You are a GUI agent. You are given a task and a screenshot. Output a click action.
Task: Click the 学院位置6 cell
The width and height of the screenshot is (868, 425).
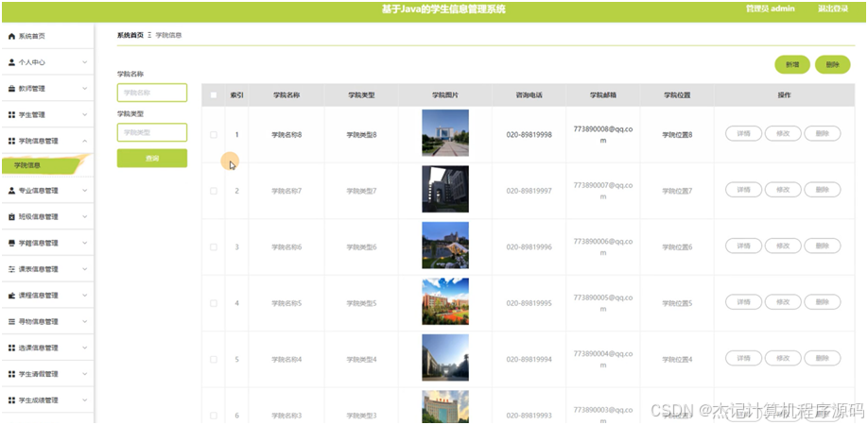[x=678, y=247]
